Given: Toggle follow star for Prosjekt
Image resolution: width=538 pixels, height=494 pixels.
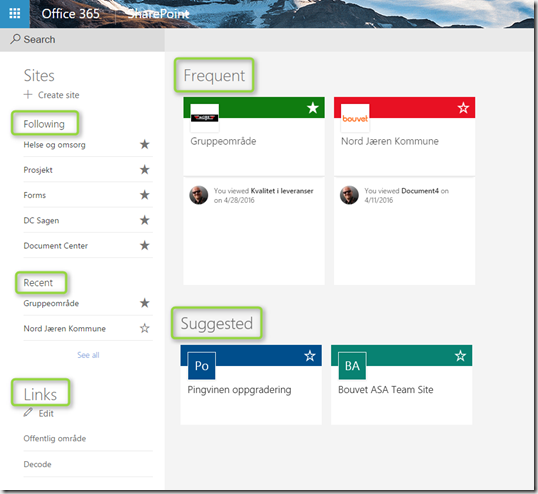Looking at the screenshot, I should (x=145, y=169).
